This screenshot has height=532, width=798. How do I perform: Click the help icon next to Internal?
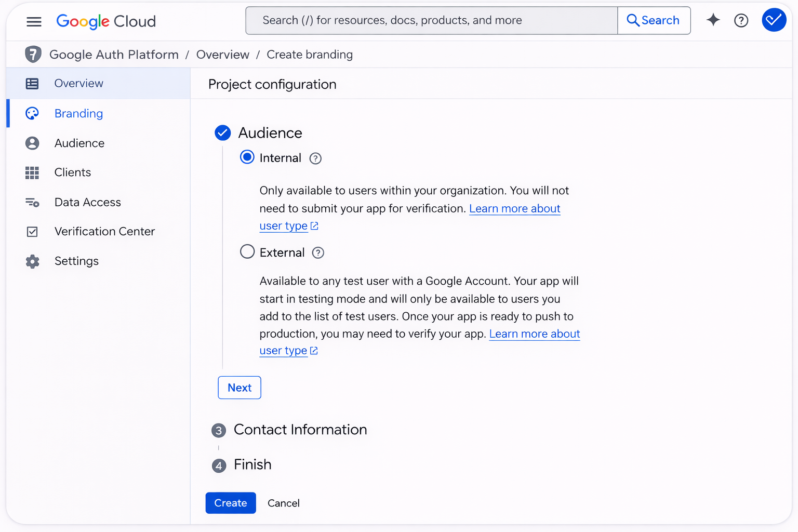(x=315, y=158)
